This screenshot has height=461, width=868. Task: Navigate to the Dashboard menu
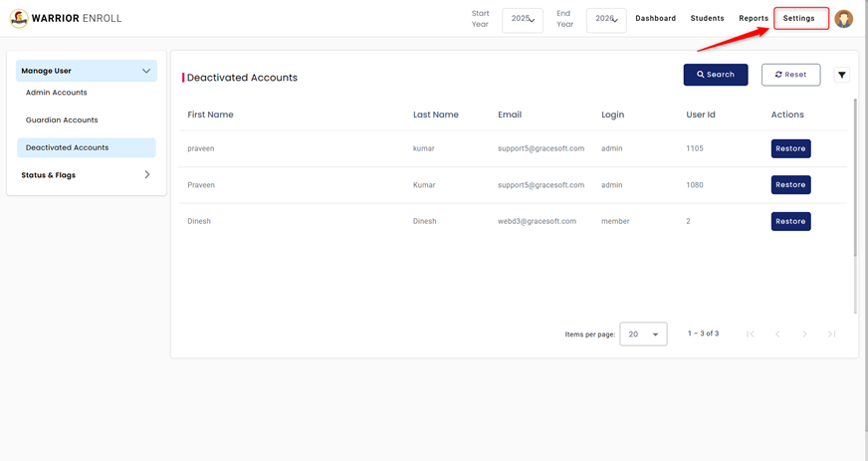point(655,19)
